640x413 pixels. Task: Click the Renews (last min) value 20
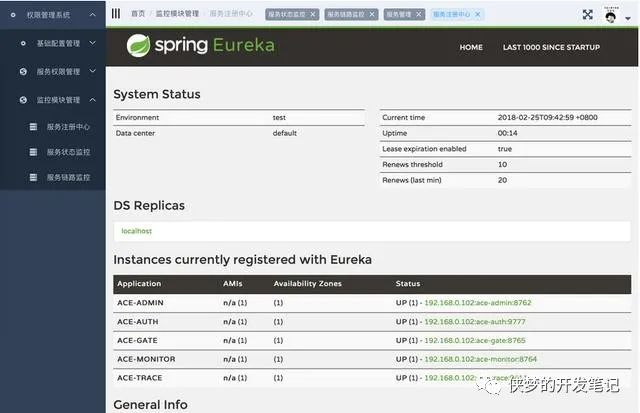(x=502, y=180)
